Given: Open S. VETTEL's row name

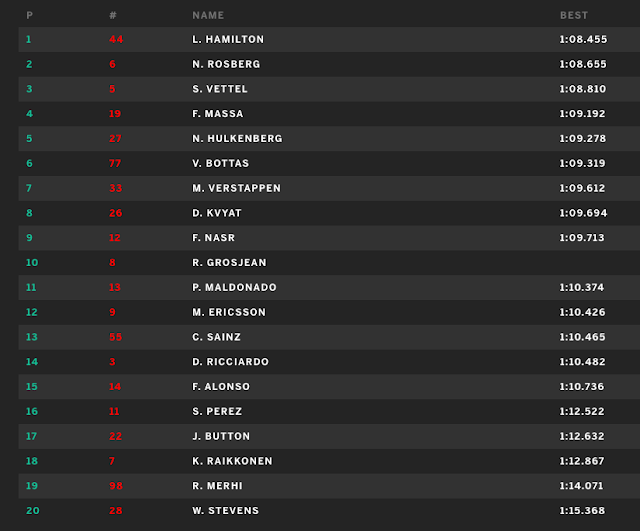Looking at the screenshot, I should point(220,89).
